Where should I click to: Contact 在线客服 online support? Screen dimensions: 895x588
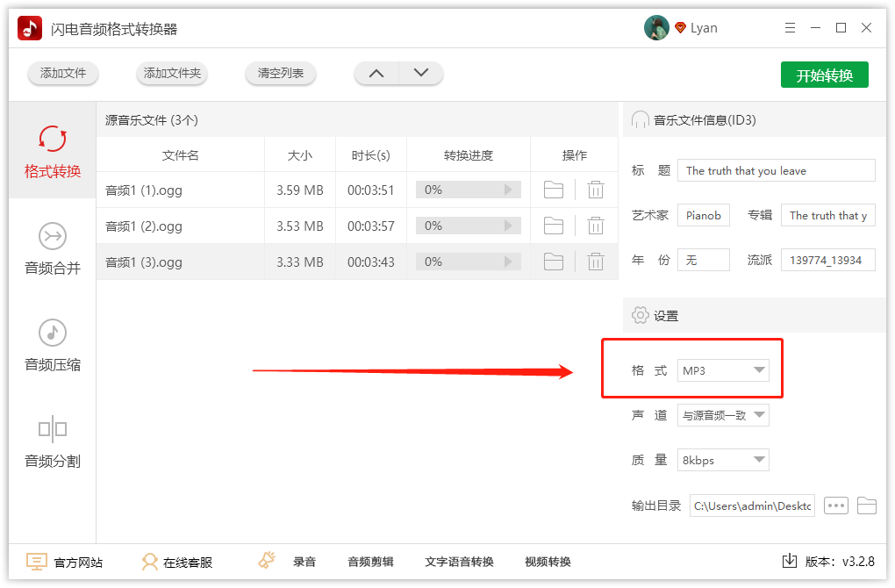tap(177, 563)
